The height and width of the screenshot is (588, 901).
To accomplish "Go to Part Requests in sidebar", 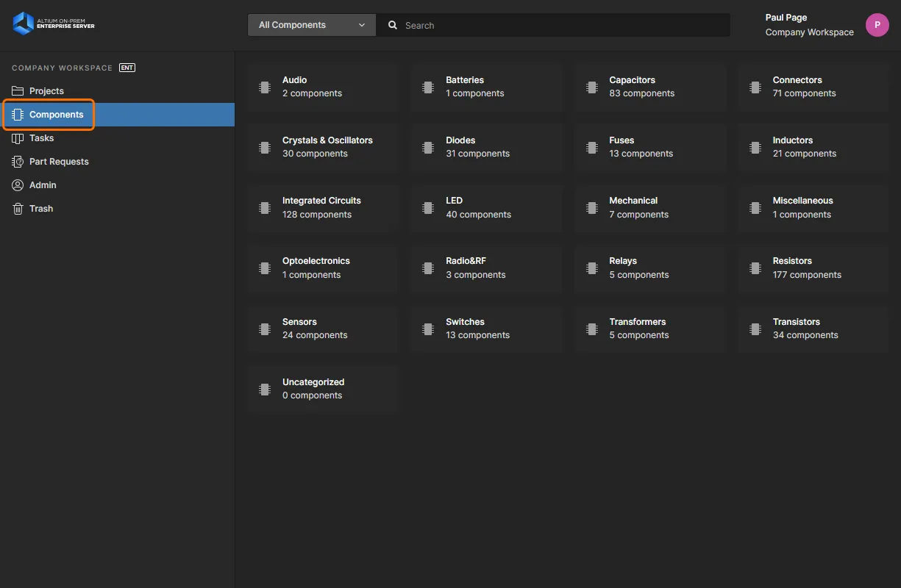I will pos(59,162).
